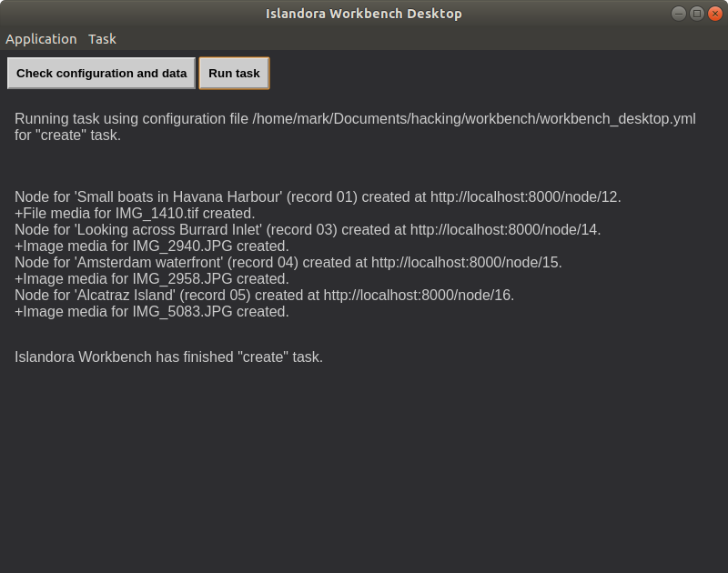Viewport: 728px width, 573px height.
Task: Click the 'Islandora Workbench has finished' message
Action: pyautogui.click(x=168, y=357)
